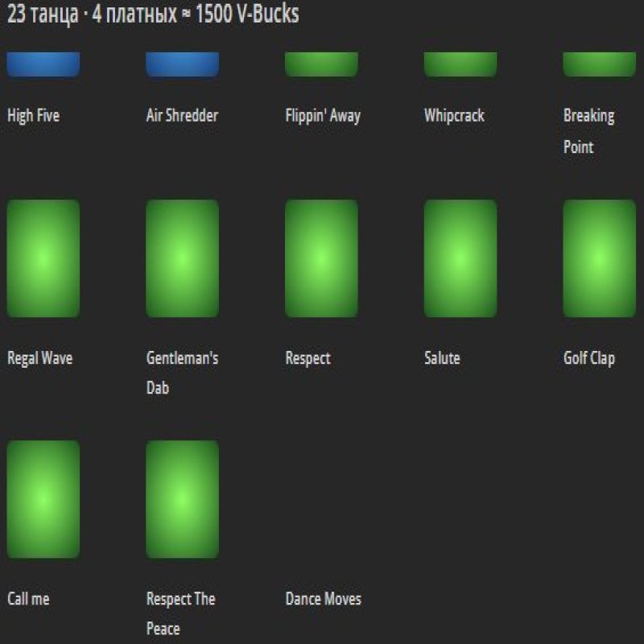Open the Respect emote thumbnail

(x=321, y=258)
